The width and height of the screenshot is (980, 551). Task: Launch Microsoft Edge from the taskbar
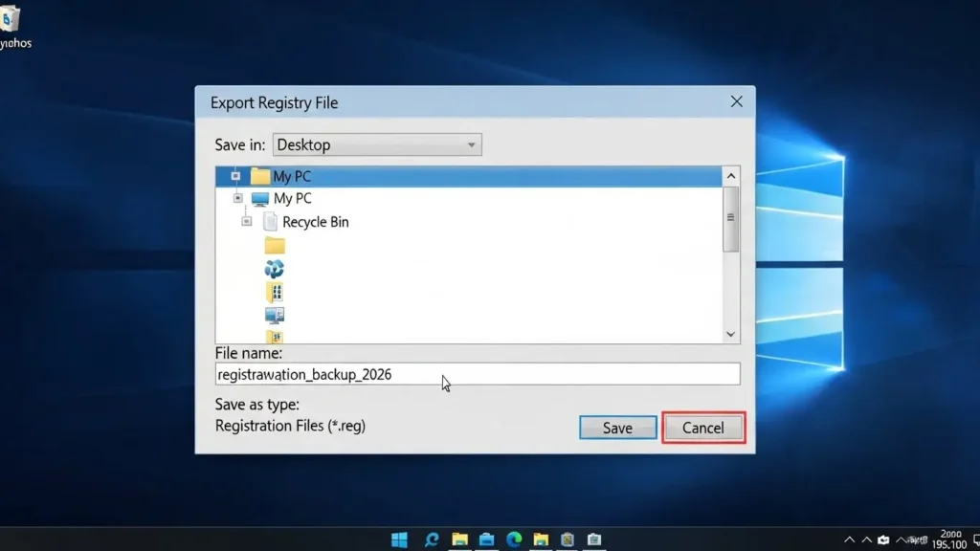[513, 540]
